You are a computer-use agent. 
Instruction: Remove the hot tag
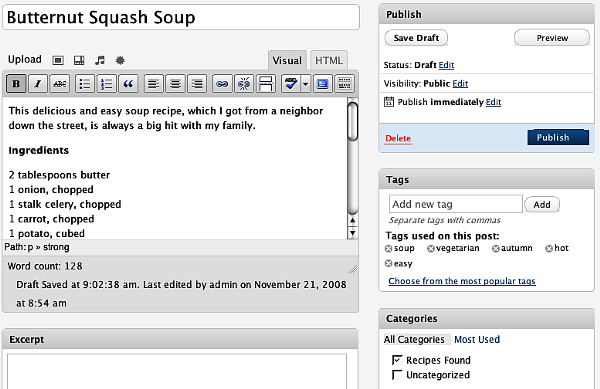click(x=549, y=249)
